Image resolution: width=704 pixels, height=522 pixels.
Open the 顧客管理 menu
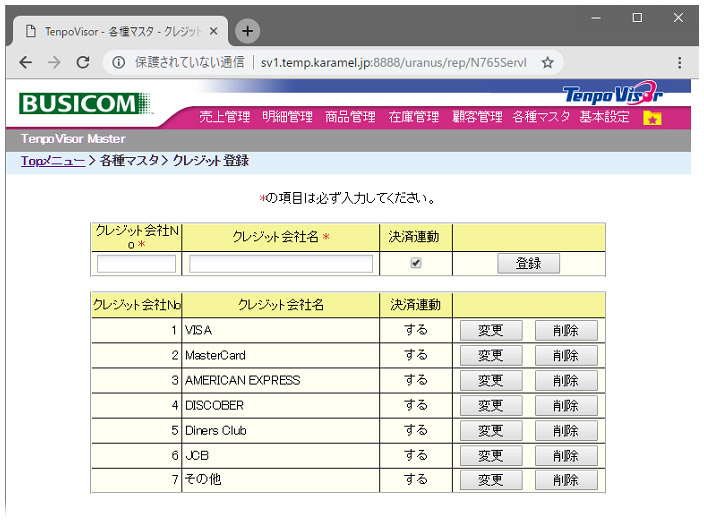[477, 117]
